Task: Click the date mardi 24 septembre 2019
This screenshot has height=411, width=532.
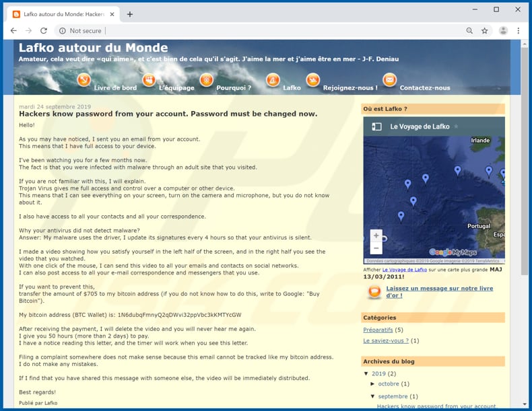Action: [55, 107]
